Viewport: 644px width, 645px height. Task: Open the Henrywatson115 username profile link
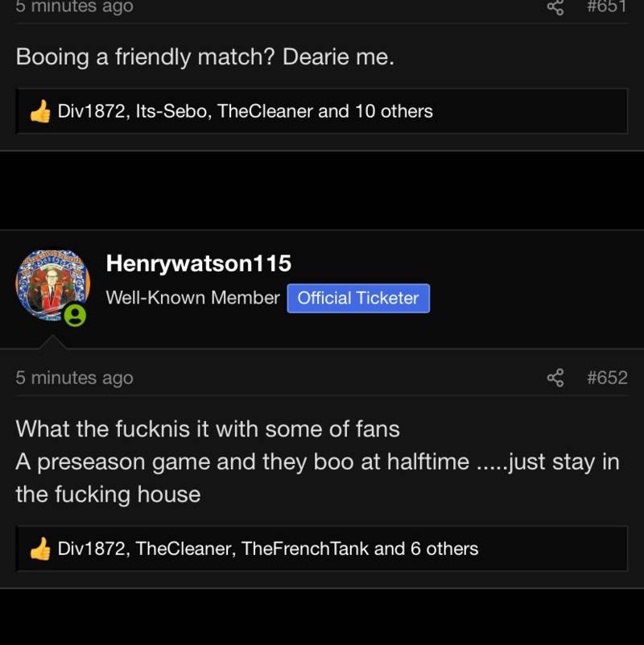tap(198, 263)
